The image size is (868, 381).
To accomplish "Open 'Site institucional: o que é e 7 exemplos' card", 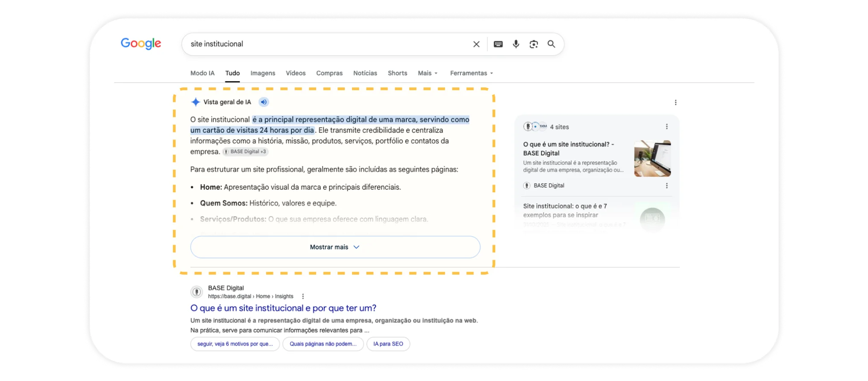I will point(565,211).
